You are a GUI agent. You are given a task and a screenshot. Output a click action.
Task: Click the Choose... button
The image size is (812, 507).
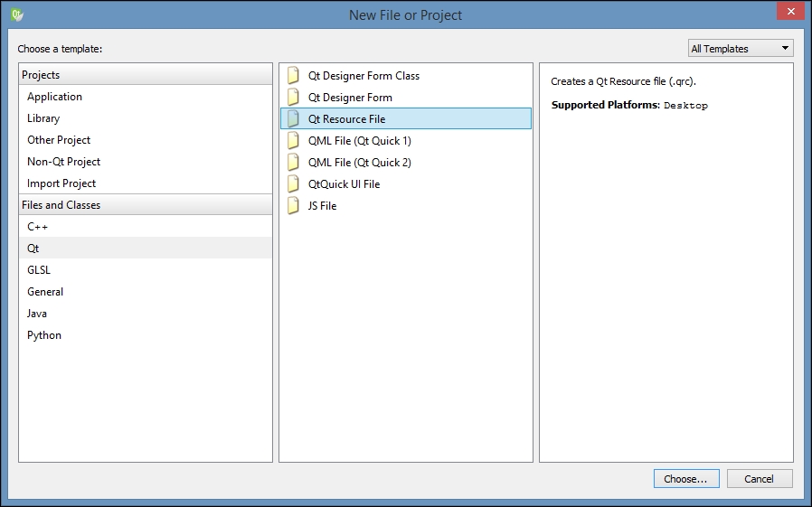tap(686, 479)
